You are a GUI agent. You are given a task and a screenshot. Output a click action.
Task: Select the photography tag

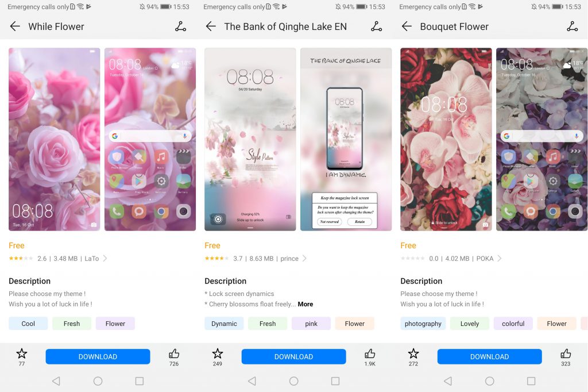tap(423, 323)
